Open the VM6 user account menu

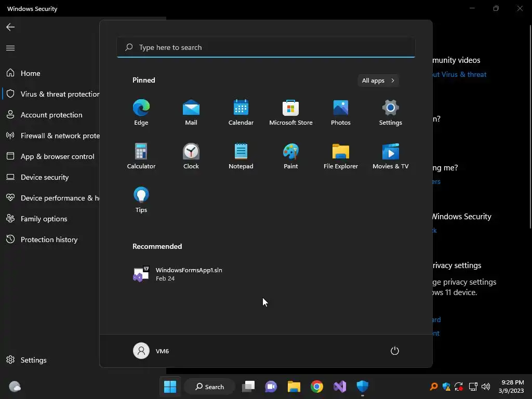click(x=151, y=351)
